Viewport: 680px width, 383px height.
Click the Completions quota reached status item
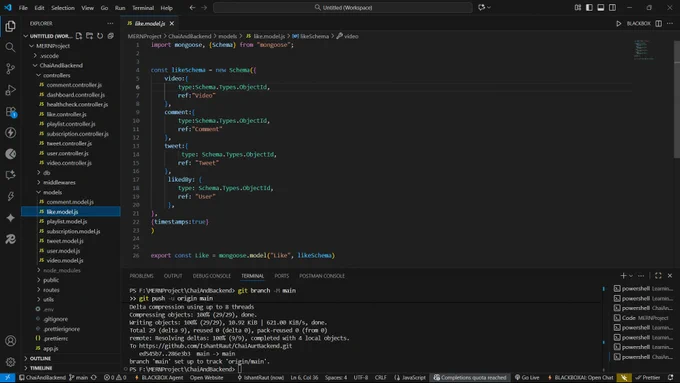point(470,377)
